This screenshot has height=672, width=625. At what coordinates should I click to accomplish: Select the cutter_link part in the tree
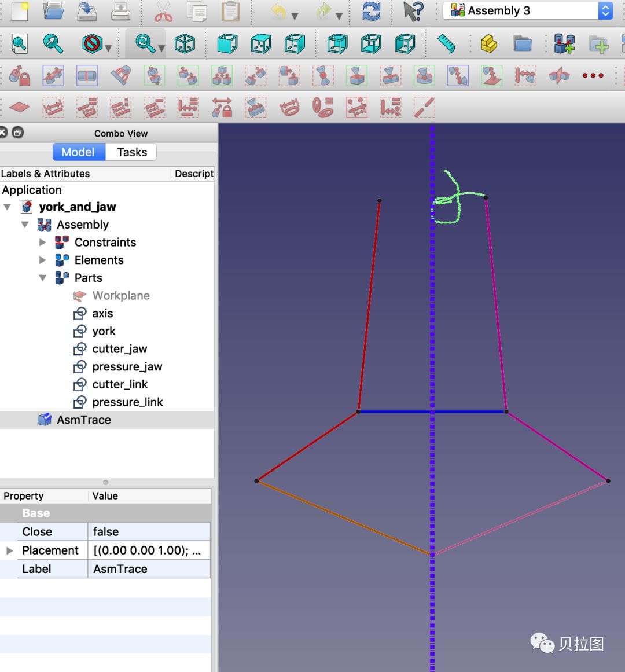120,384
